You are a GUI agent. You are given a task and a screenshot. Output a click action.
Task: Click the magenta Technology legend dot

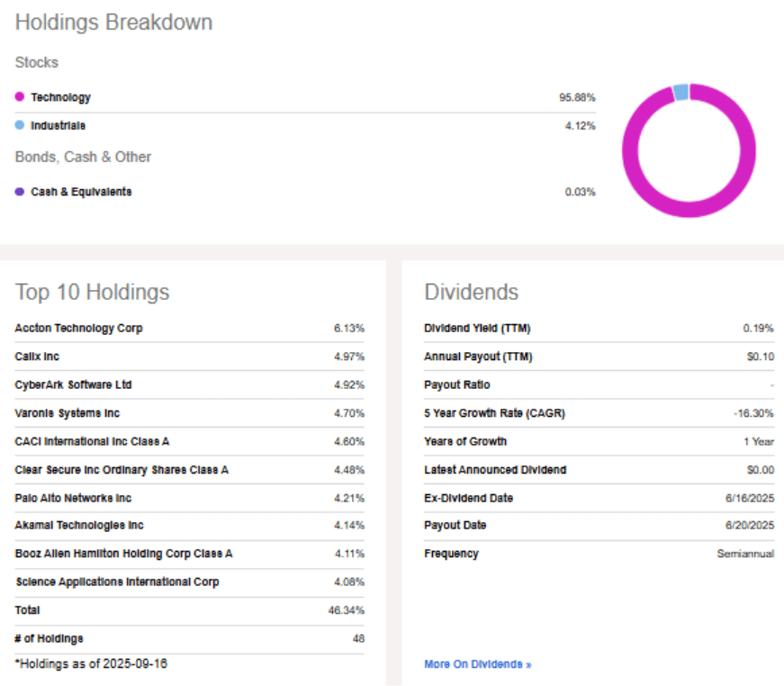pos(20,97)
